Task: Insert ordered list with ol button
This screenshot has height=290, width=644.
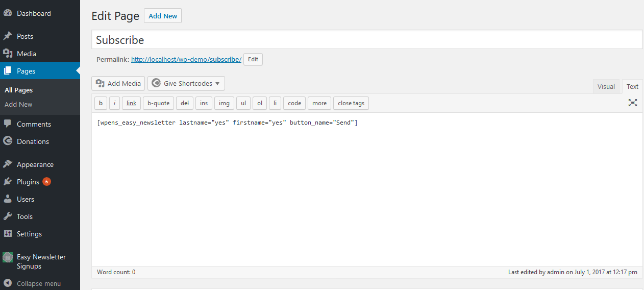Action: [x=260, y=103]
